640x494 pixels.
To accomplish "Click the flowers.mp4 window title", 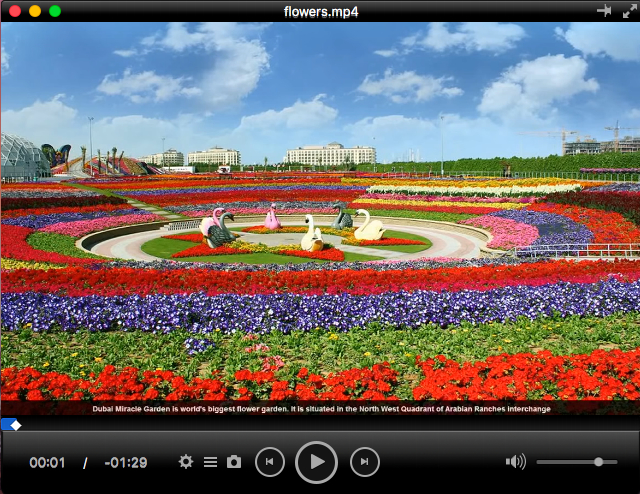I will click(x=320, y=11).
